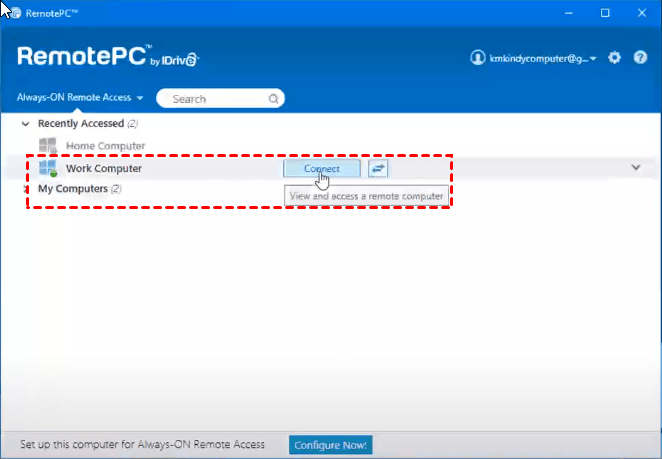The height and width of the screenshot is (459, 662).
Task: Open the help question mark icon
Action: click(x=640, y=57)
